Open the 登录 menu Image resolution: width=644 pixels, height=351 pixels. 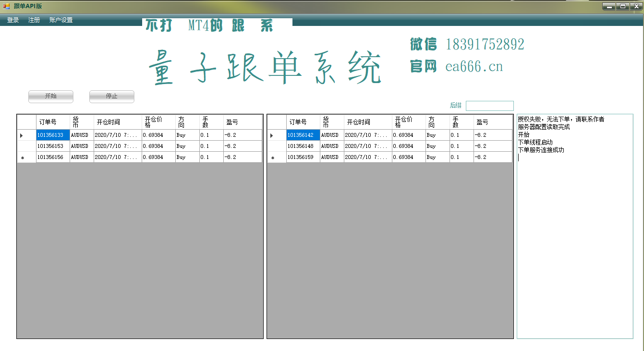pyautogui.click(x=13, y=20)
